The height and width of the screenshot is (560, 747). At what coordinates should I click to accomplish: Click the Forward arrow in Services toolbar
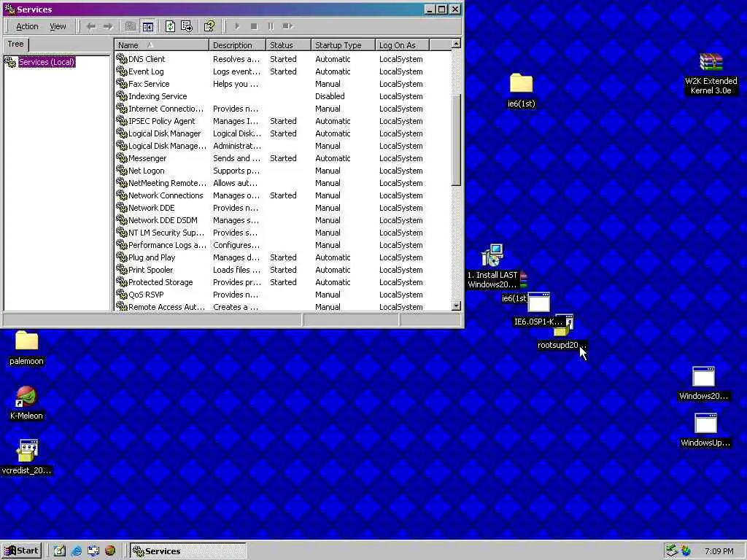point(108,26)
